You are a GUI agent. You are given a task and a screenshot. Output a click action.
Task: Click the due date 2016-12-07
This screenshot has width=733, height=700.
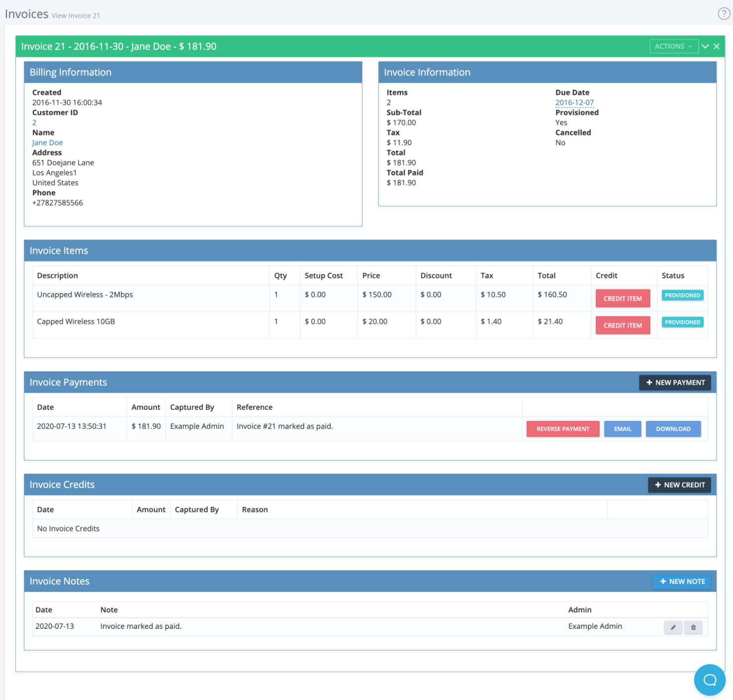coord(575,103)
